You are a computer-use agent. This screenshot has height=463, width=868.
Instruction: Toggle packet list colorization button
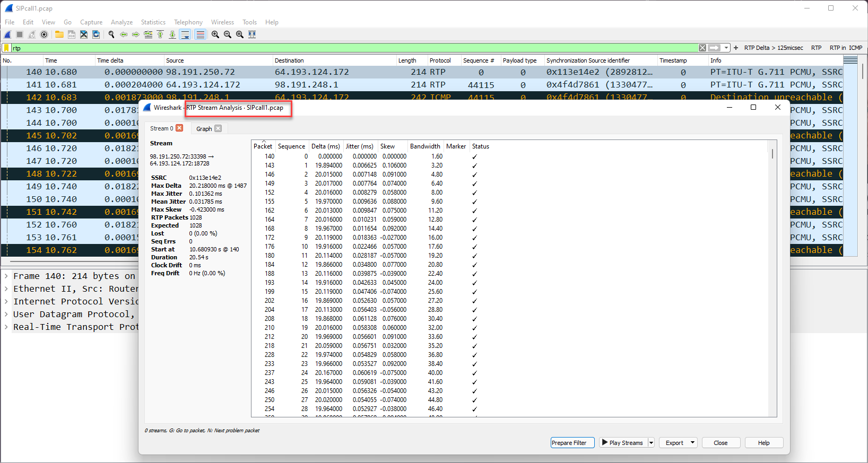(x=200, y=34)
